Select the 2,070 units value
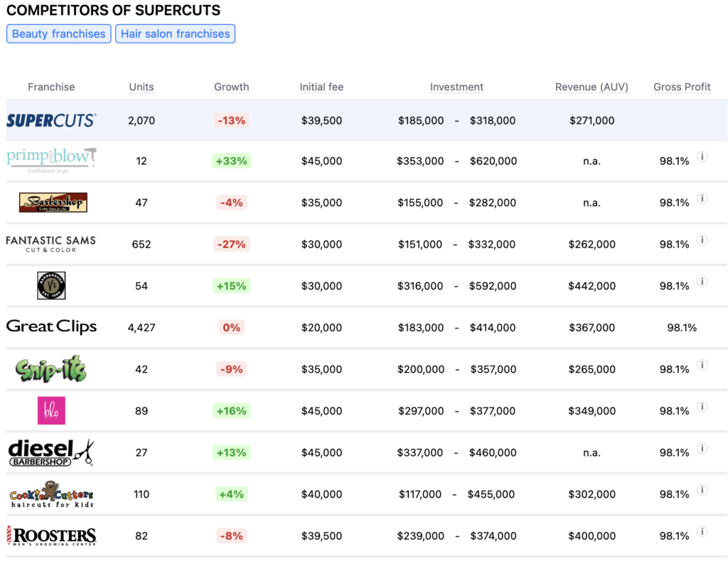The width and height of the screenshot is (728, 564). (x=141, y=120)
